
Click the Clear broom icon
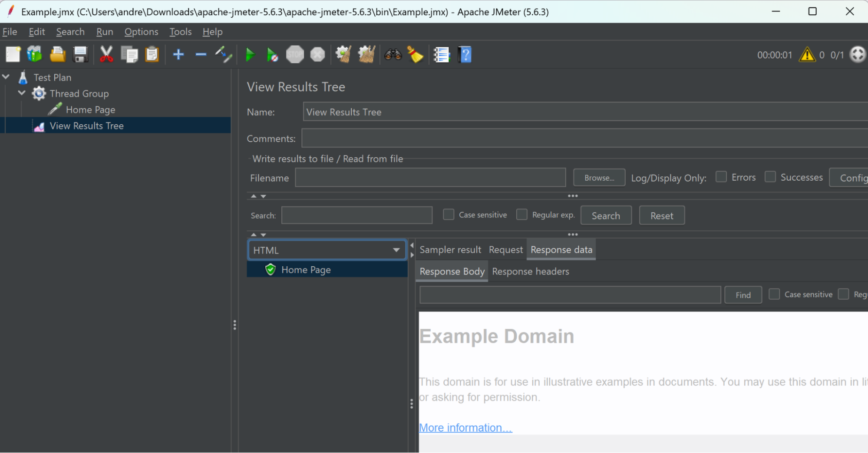pos(343,55)
